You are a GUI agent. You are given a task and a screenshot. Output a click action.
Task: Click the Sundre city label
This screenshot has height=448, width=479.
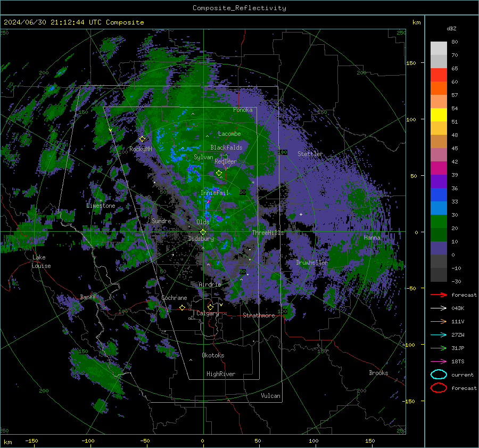click(x=161, y=221)
